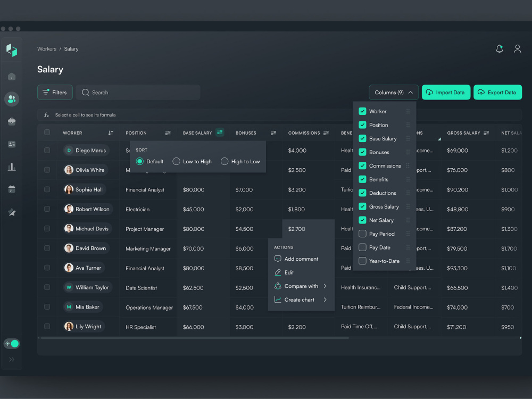Select High to Low sort option

click(x=225, y=162)
